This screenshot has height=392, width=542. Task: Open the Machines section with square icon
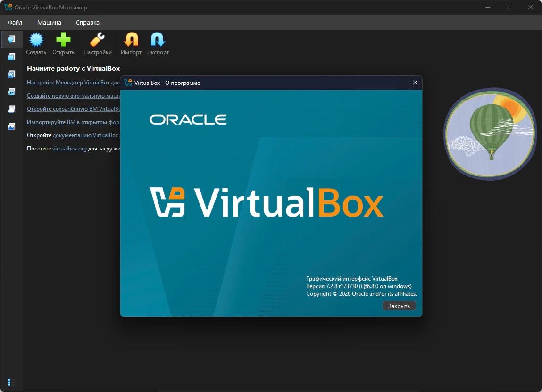[x=12, y=57]
